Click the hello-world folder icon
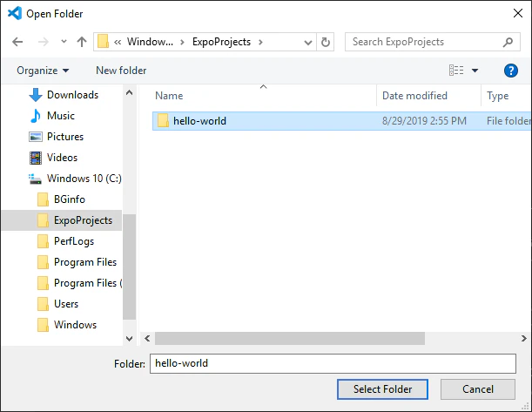The width and height of the screenshot is (532, 412). 163,121
